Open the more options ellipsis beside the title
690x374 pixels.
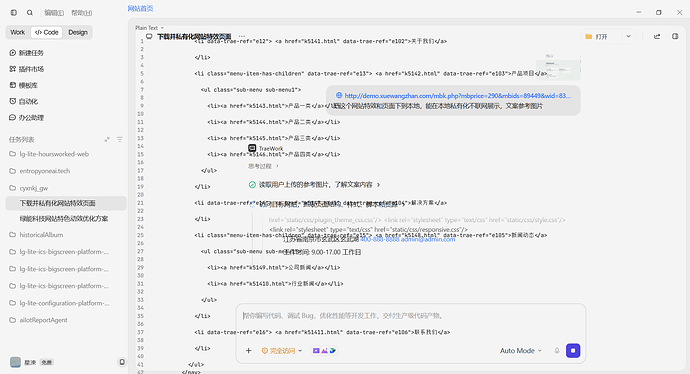[242, 36]
